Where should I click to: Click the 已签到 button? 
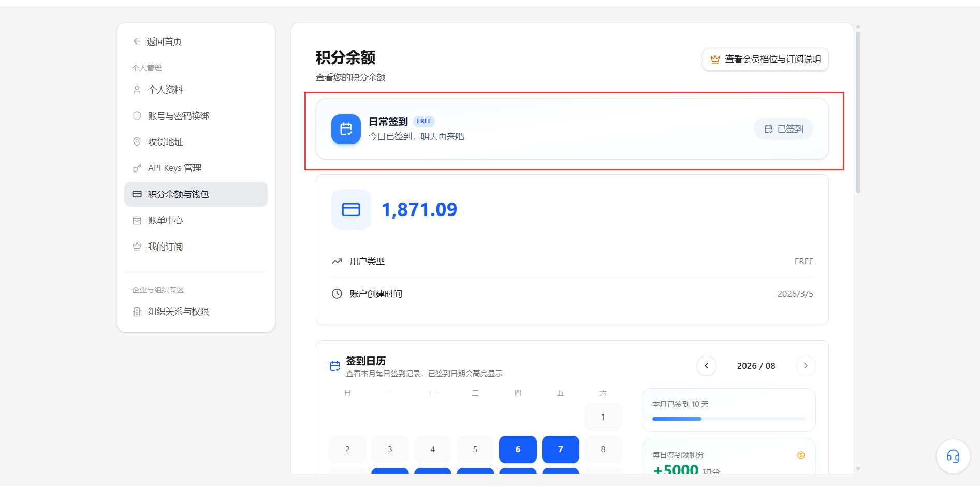point(783,129)
